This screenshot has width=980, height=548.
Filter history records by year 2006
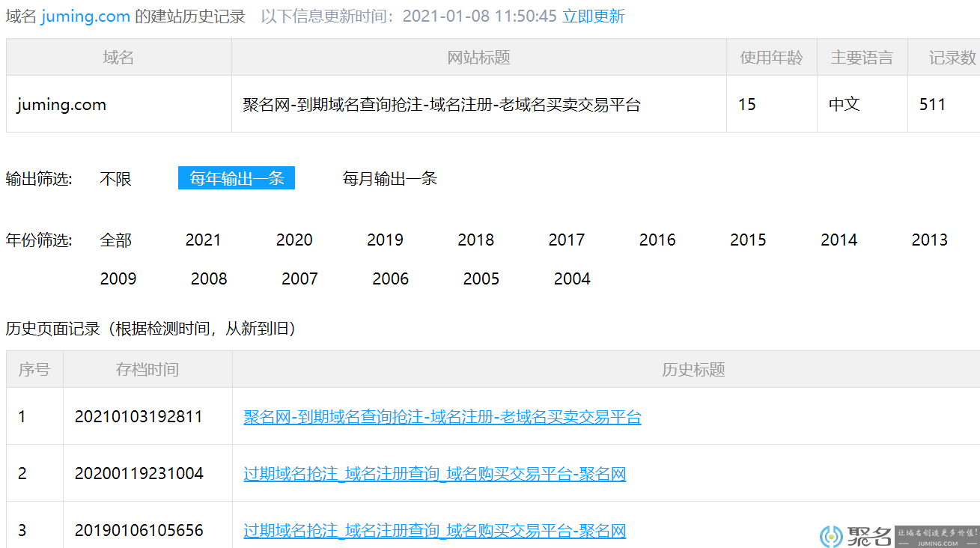[391, 278]
